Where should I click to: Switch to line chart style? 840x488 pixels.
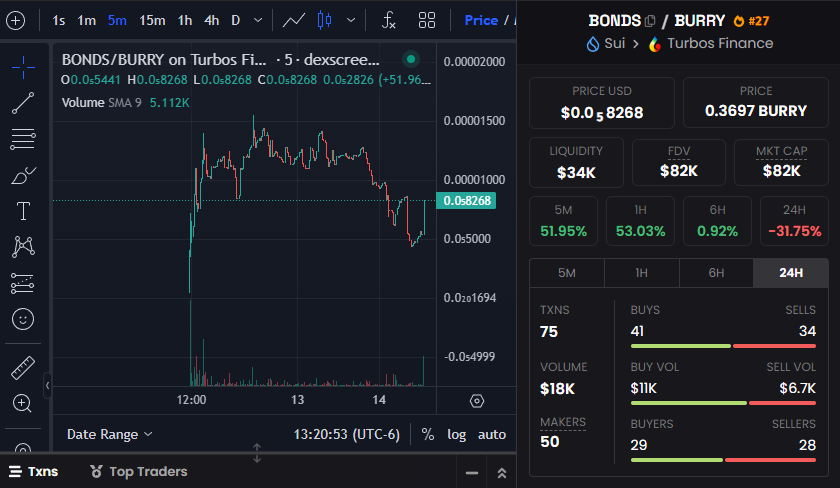pos(294,20)
